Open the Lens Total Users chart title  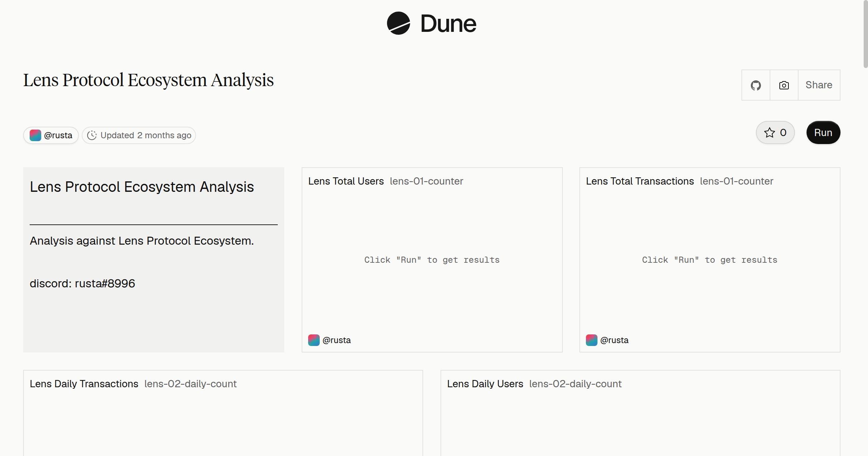point(346,181)
